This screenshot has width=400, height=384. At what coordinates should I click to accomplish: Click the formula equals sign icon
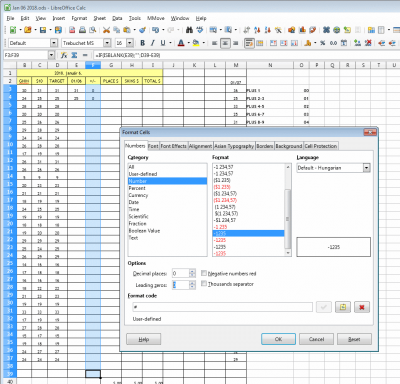pyautogui.click(x=85, y=55)
